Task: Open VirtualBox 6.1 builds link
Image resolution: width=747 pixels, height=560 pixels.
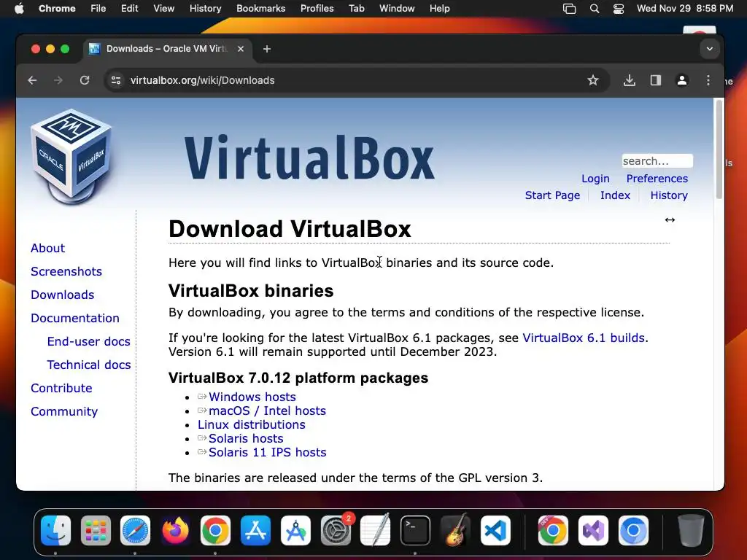Action: pyautogui.click(x=584, y=338)
